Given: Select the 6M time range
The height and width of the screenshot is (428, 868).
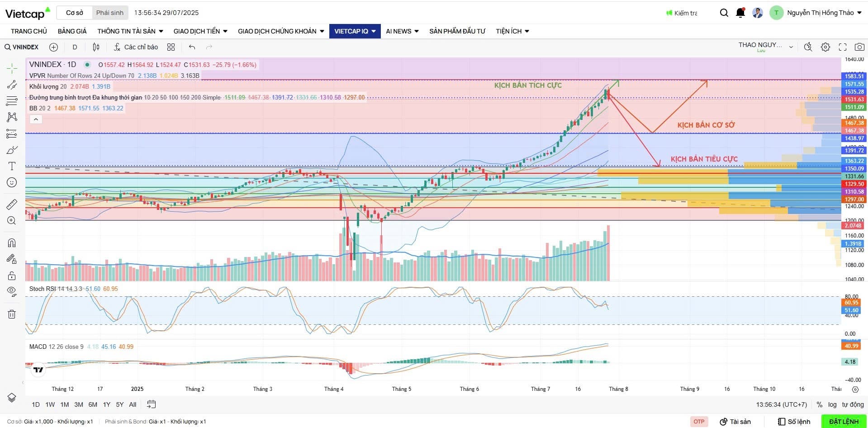Looking at the screenshot, I should pos(93,404).
